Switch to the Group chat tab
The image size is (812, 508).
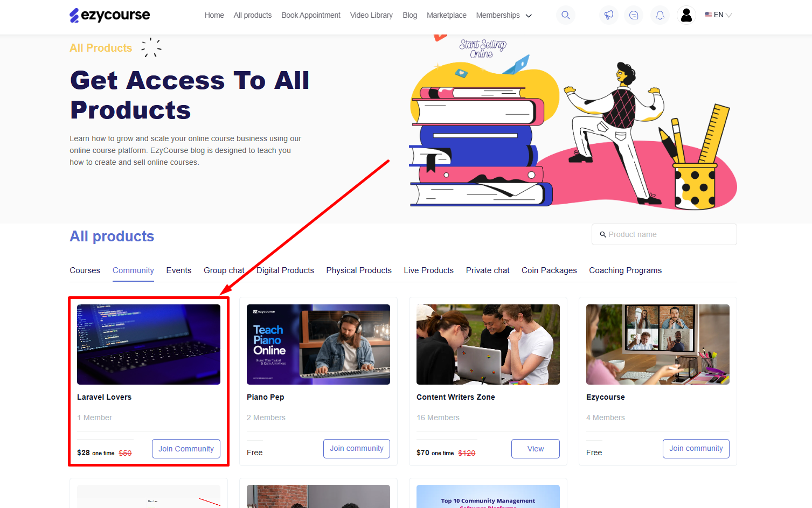(224, 270)
